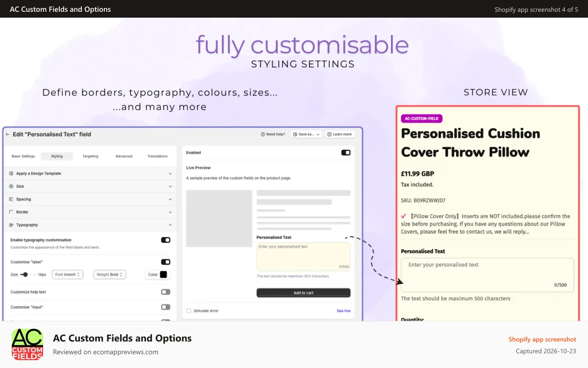588x368 pixels.
Task: Expand the Apply a Design Template chevron
Action: [x=170, y=174]
